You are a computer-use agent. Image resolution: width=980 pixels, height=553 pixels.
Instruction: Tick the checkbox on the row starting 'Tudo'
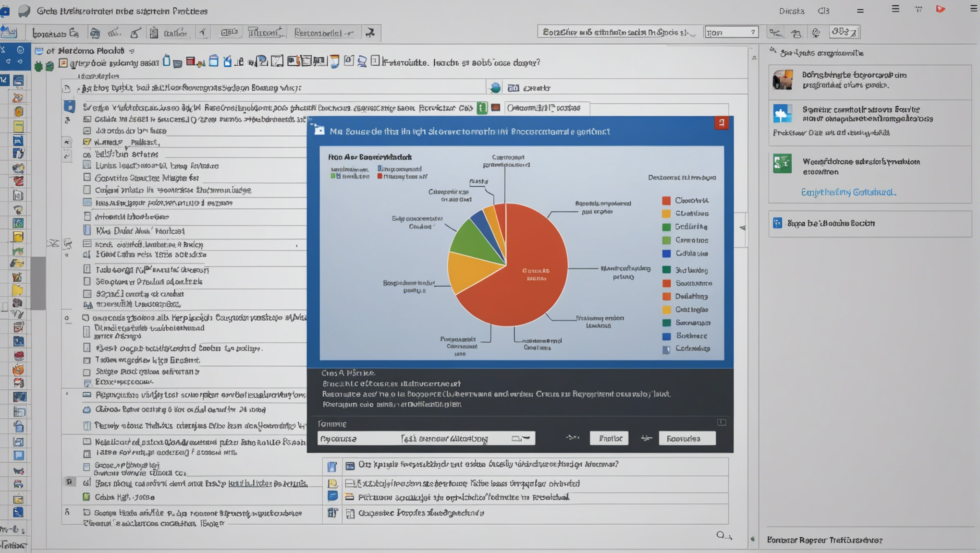(x=87, y=269)
